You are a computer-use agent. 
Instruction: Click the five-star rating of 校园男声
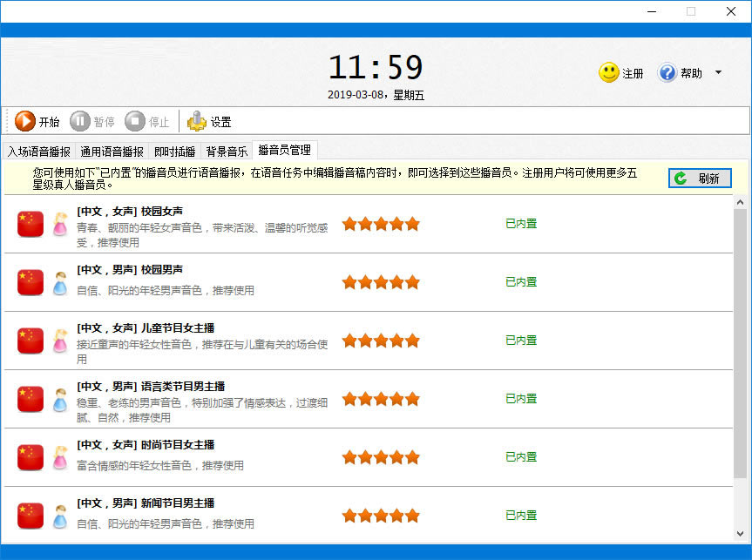pyautogui.click(x=381, y=282)
